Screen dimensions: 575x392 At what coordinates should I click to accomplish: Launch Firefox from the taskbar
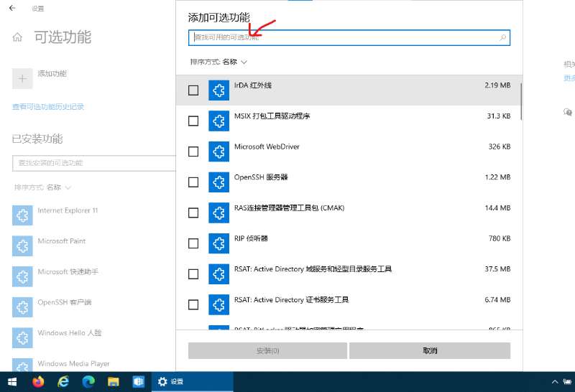pos(38,382)
